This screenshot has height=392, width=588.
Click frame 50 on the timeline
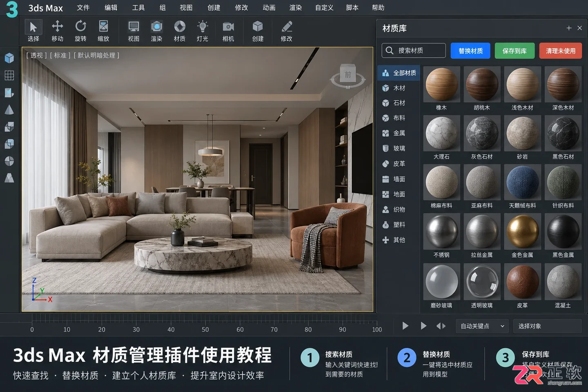tap(205, 330)
